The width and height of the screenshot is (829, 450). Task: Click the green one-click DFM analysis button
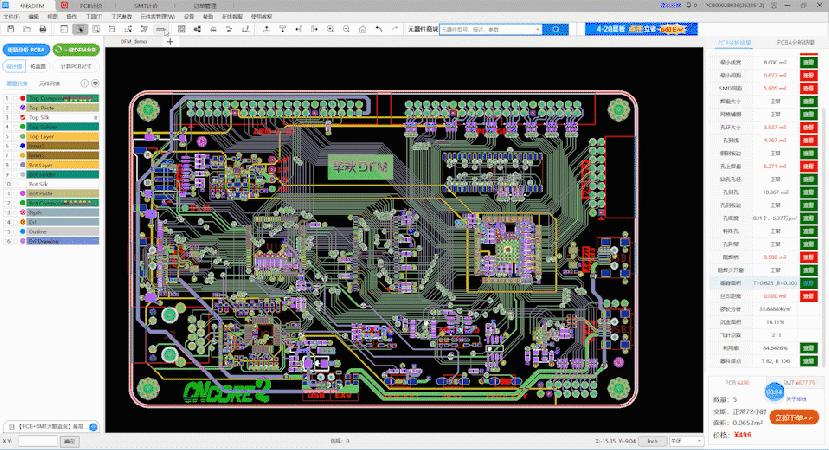[78, 48]
